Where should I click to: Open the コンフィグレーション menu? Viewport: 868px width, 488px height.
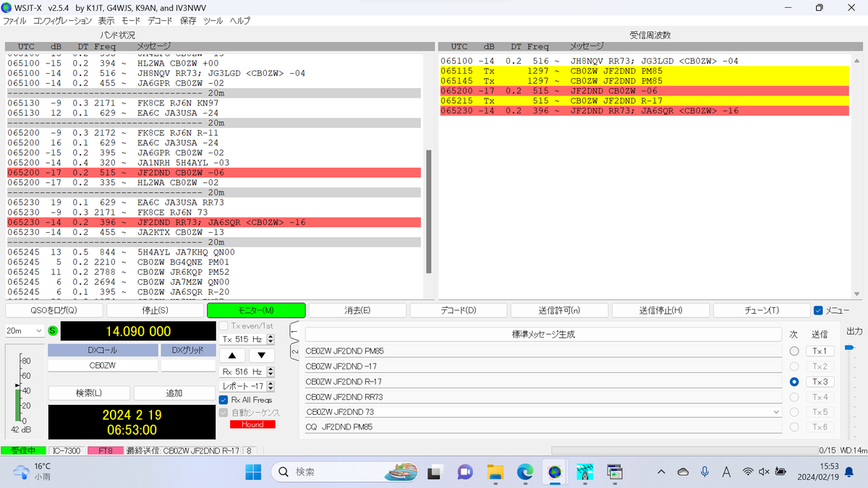[x=63, y=21]
